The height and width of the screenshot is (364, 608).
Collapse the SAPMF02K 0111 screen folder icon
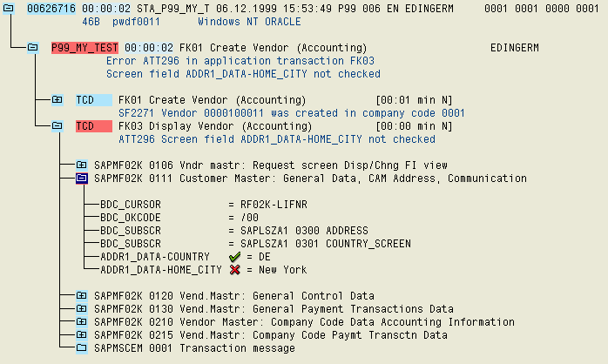pyautogui.click(x=81, y=178)
